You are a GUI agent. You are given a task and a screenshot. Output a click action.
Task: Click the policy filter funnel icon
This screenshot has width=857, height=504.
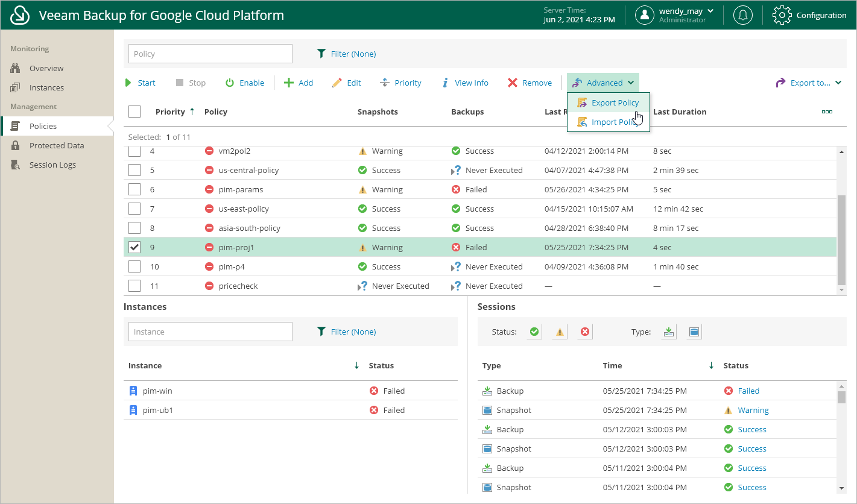tap(321, 54)
